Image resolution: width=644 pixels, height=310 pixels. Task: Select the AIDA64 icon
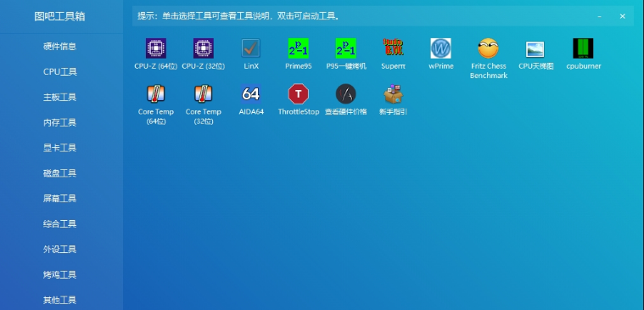click(250, 93)
